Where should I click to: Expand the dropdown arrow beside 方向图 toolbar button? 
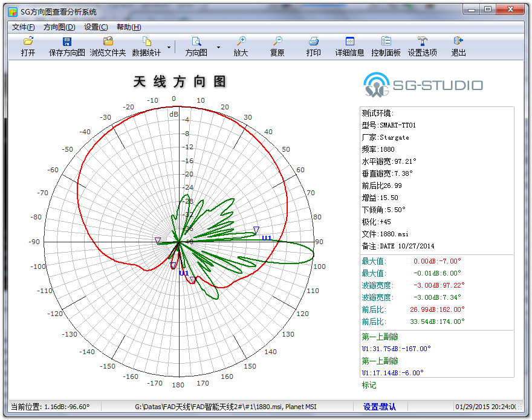coord(218,47)
